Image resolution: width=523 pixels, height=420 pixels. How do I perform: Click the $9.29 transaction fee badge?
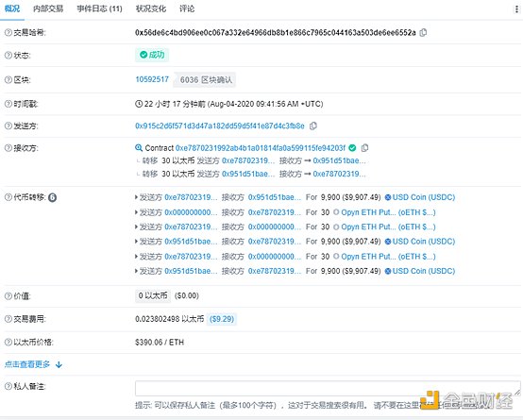coord(222,319)
